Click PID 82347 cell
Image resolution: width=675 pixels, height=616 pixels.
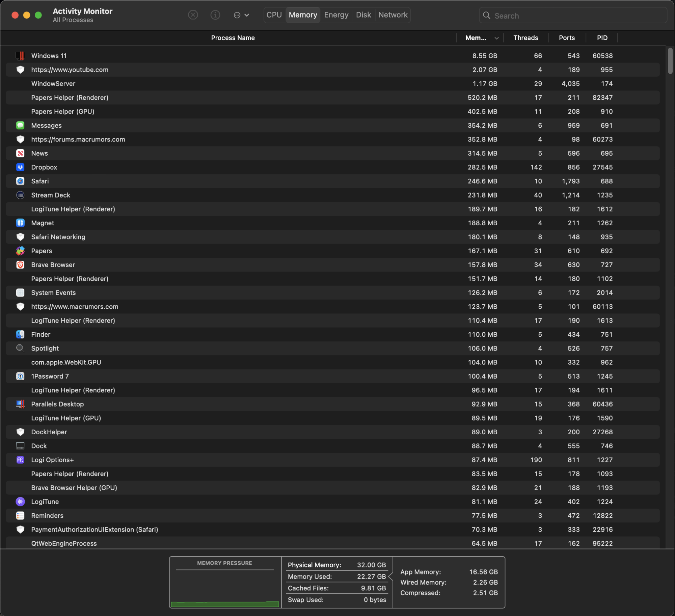602,98
